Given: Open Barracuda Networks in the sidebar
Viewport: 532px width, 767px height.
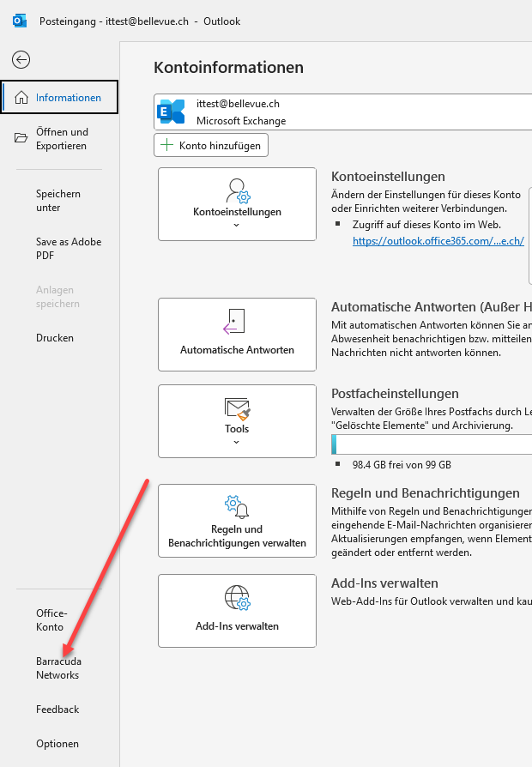Looking at the screenshot, I should tap(59, 668).
